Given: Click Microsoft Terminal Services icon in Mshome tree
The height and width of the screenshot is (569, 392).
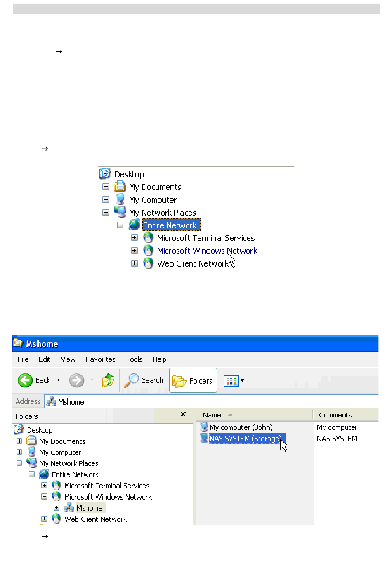Looking at the screenshot, I should (x=57, y=485).
